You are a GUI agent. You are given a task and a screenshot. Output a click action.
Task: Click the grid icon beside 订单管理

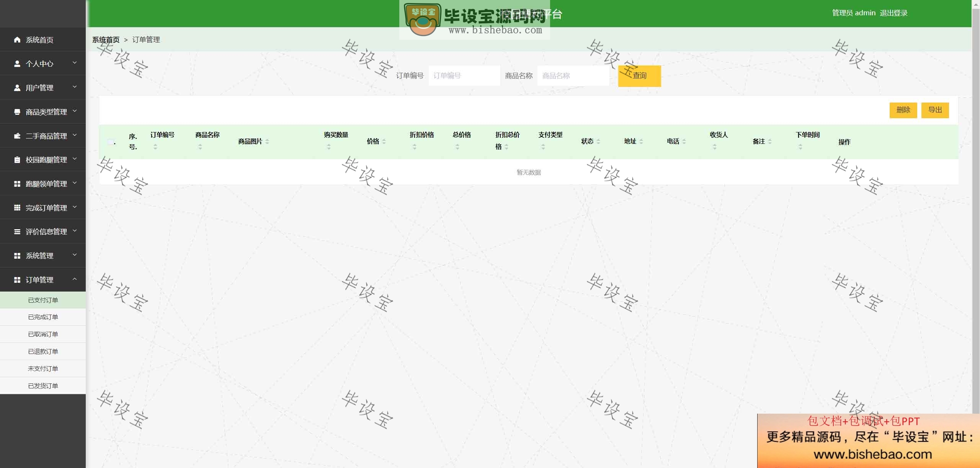pyautogui.click(x=17, y=280)
